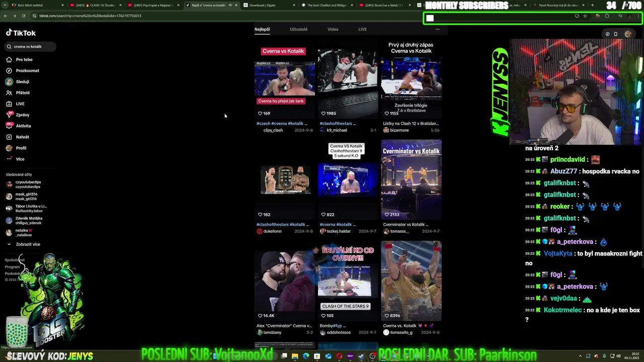Open the TikTok logo home link
The height and width of the screenshot is (362, 644).
(x=21, y=33)
